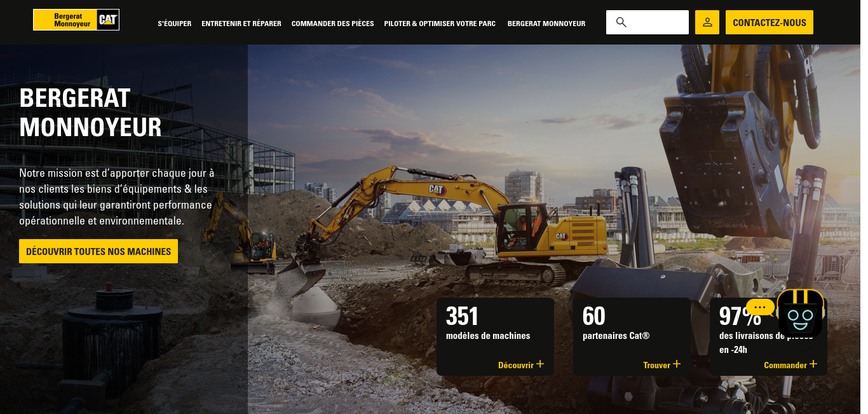Open the chatbot robot assistant icon

[x=801, y=313]
